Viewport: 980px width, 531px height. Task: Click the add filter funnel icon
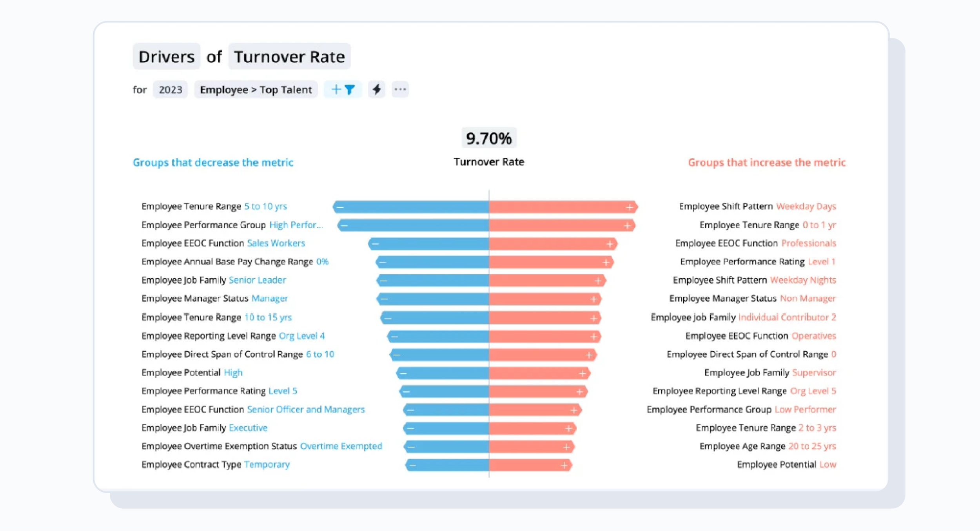tap(343, 90)
